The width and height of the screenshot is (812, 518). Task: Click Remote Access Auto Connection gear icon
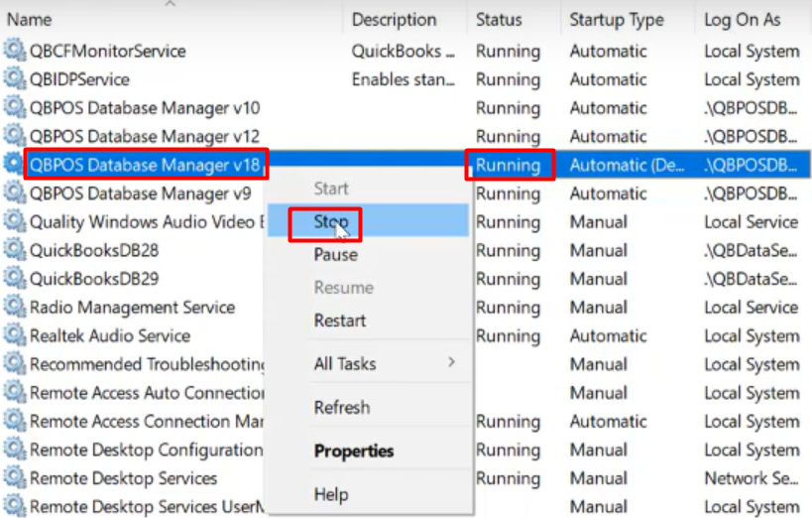coord(15,393)
